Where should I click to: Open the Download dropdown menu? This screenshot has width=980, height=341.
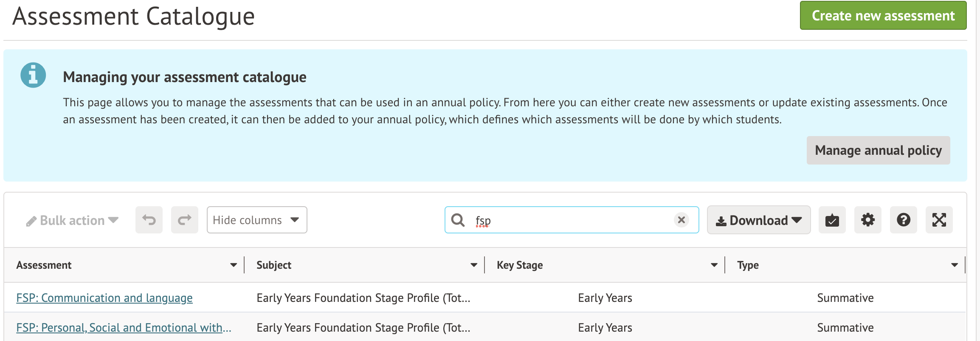point(758,220)
